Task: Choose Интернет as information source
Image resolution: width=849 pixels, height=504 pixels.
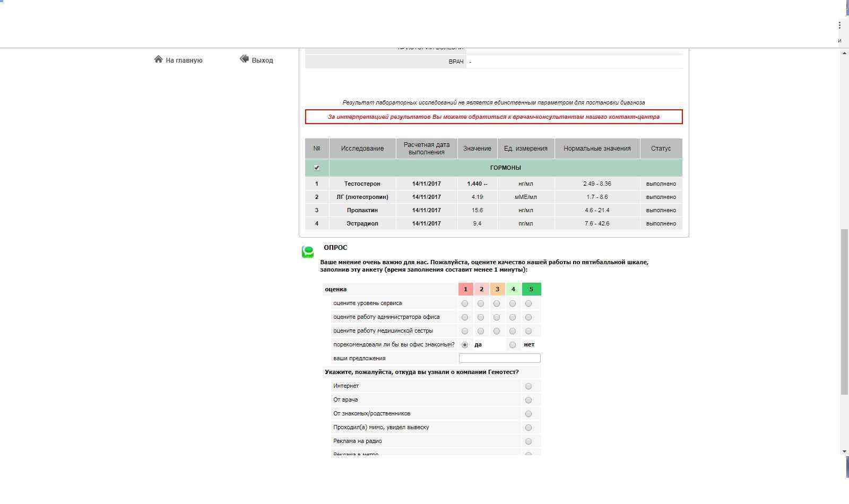Action: coord(529,386)
